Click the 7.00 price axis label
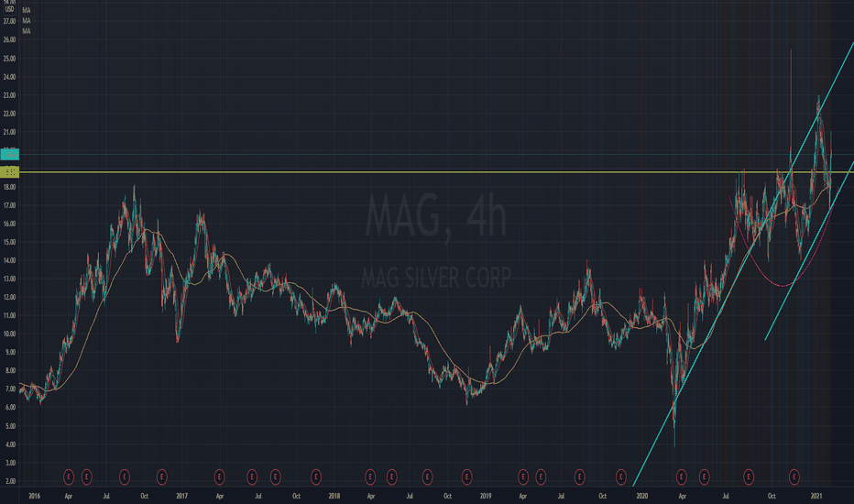 (10, 389)
